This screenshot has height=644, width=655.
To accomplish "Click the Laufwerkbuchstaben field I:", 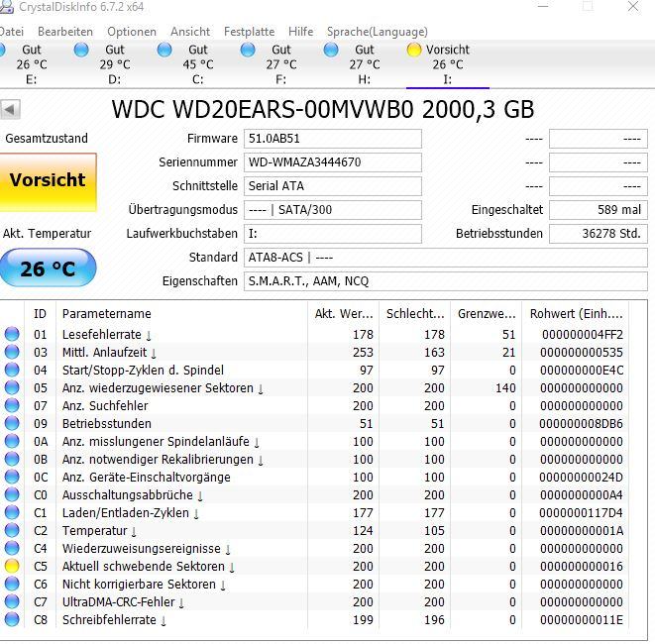I will pos(333,234).
